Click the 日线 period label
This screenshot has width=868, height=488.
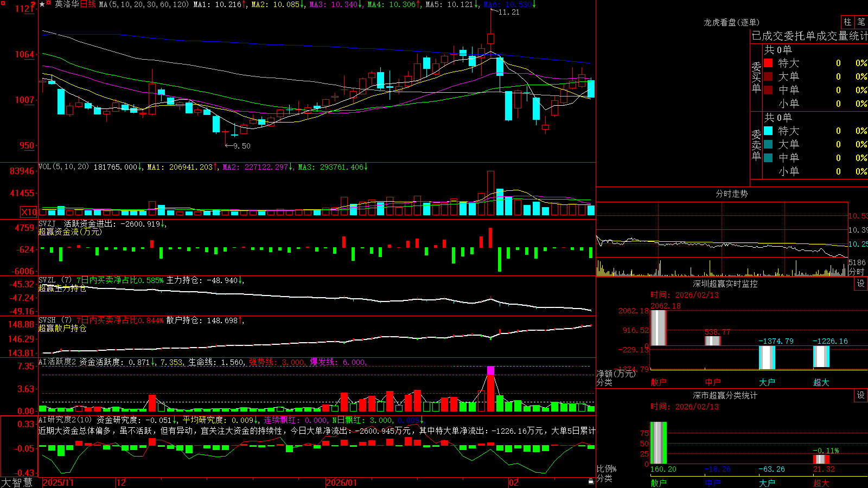pos(88,4)
